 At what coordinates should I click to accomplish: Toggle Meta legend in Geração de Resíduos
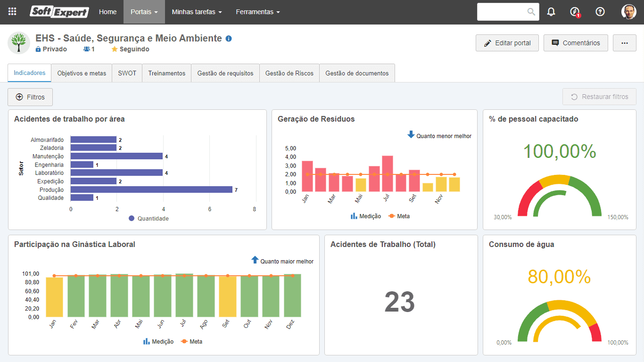[x=399, y=216]
